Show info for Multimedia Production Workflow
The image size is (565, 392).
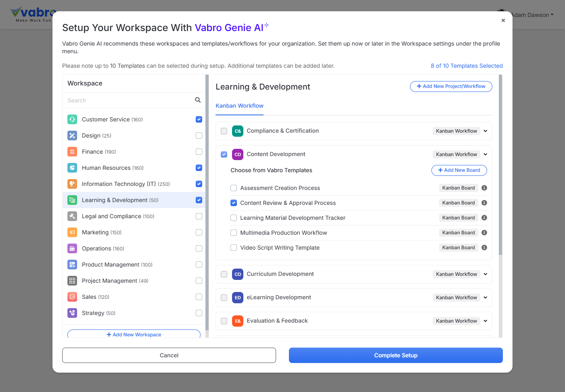pos(484,233)
